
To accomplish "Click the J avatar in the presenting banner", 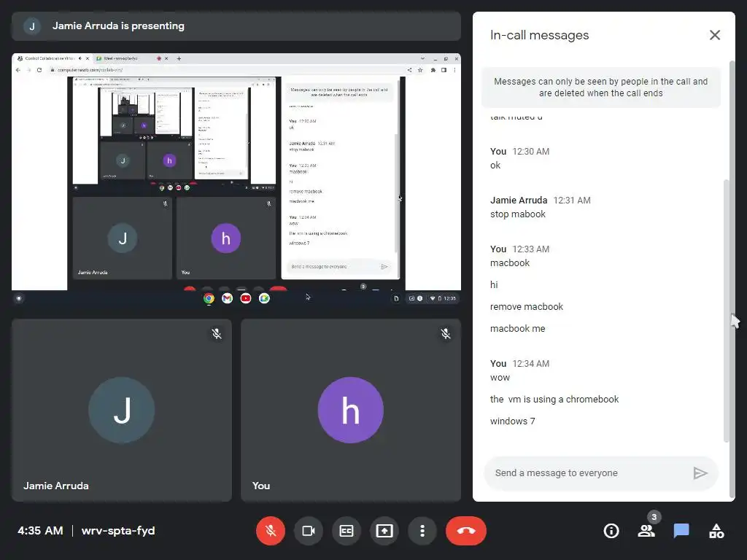I will (x=32, y=26).
